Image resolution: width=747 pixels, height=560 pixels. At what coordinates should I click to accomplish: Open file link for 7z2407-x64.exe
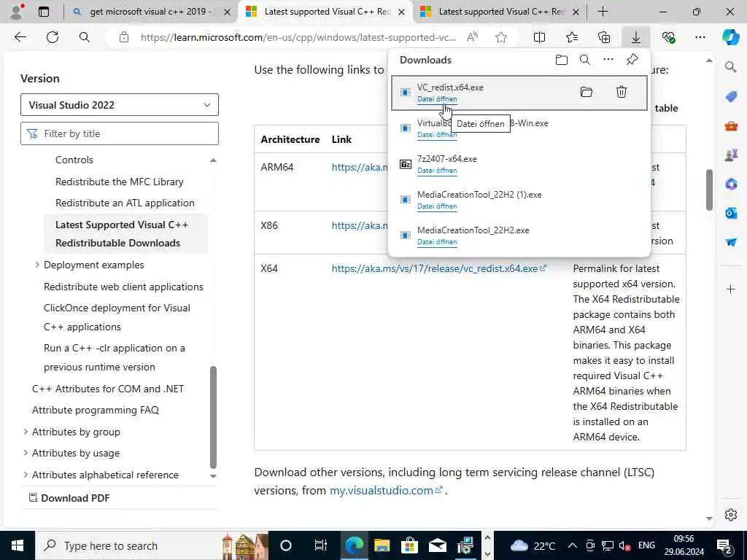pos(437,171)
